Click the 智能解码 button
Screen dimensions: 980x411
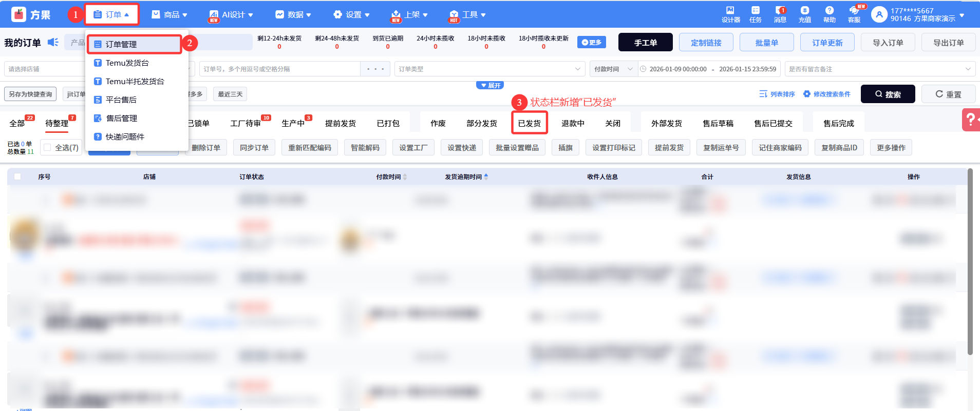(365, 148)
